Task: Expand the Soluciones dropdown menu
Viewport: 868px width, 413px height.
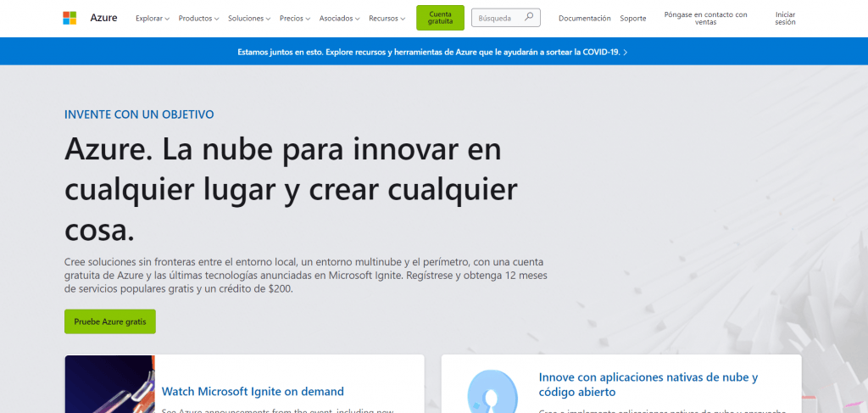Action: pyautogui.click(x=249, y=19)
